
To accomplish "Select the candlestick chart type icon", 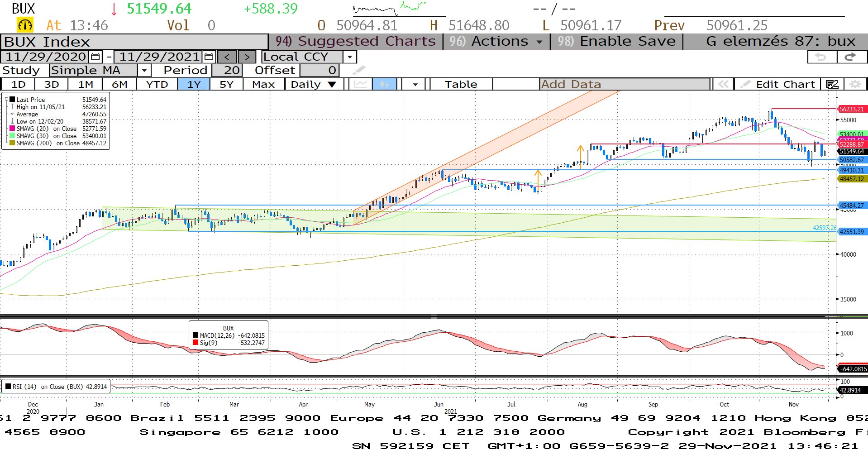I will point(384,84).
